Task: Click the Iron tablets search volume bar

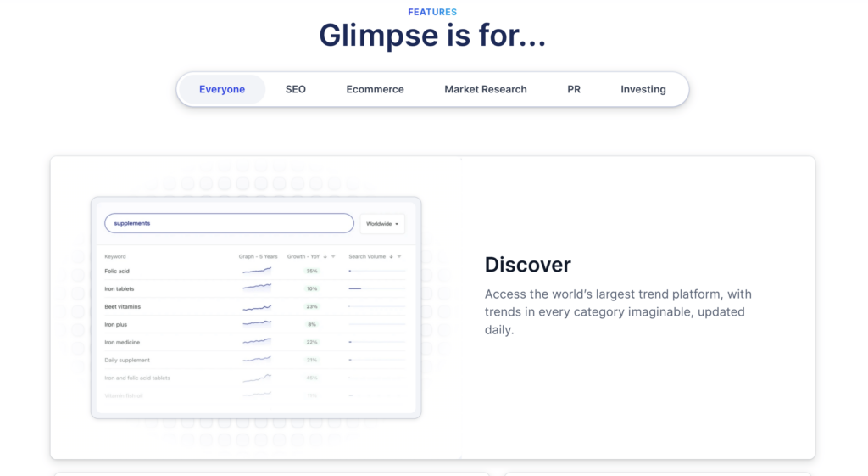Action: click(355, 288)
